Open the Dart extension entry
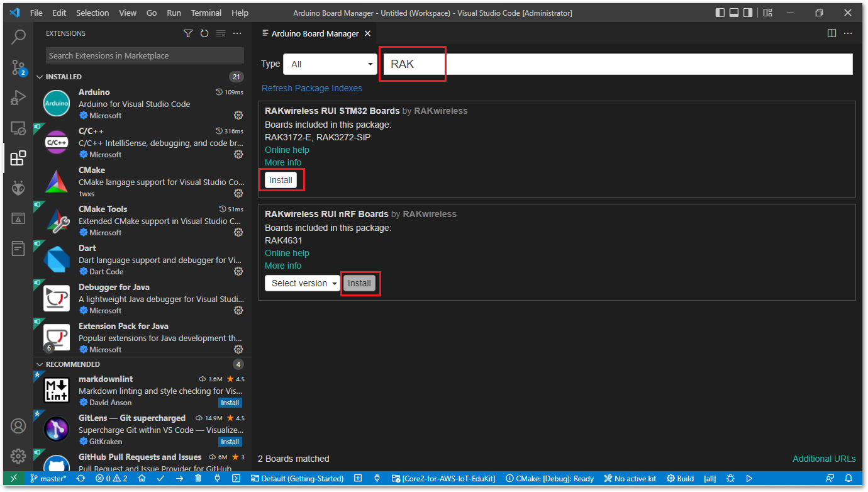This screenshot has height=492, width=868. point(143,260)
